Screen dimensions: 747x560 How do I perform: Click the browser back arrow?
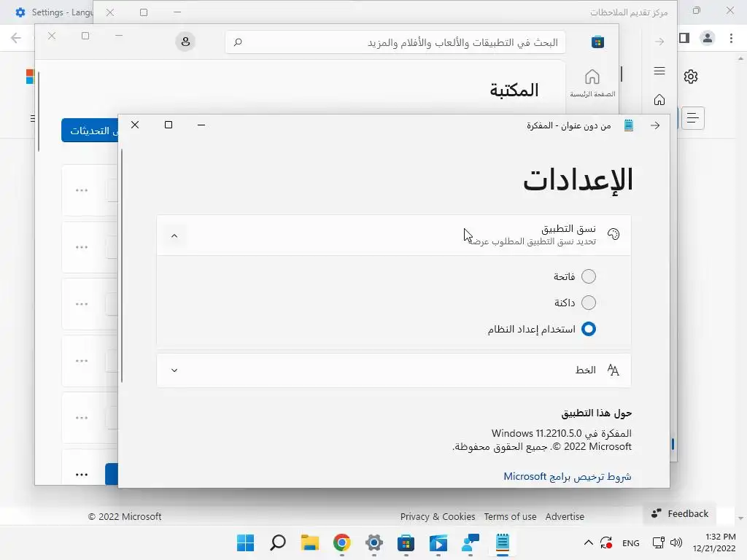[16, 38]
